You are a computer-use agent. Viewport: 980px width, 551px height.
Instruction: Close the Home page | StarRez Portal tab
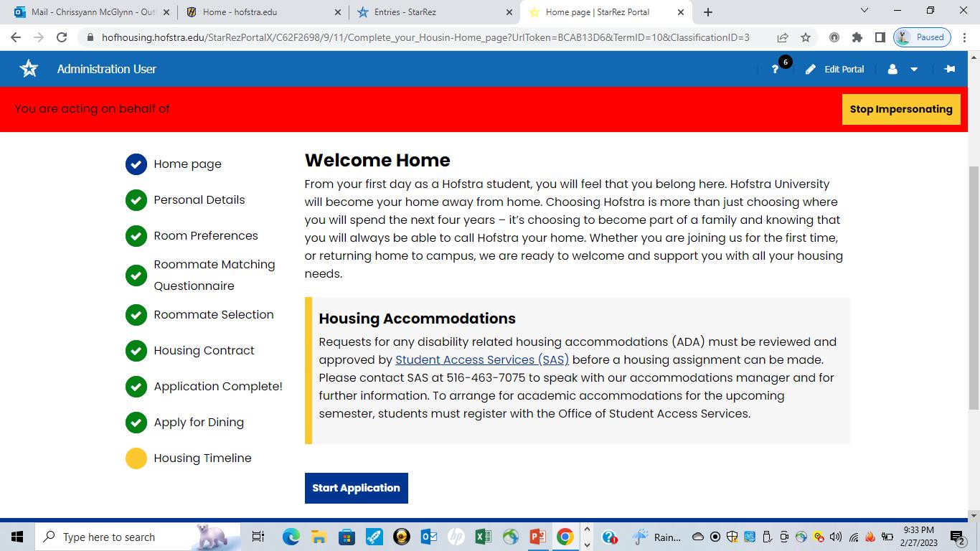click(681, 12)
